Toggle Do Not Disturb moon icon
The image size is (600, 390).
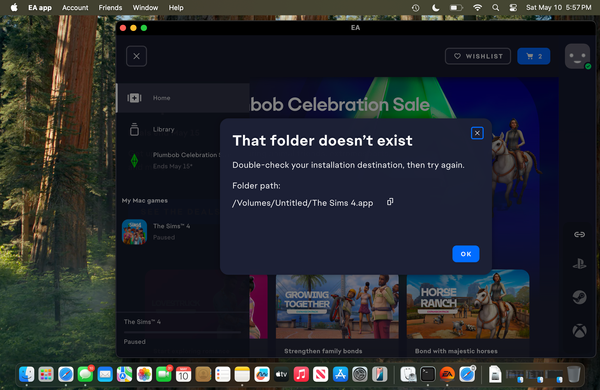pos(435,8)
